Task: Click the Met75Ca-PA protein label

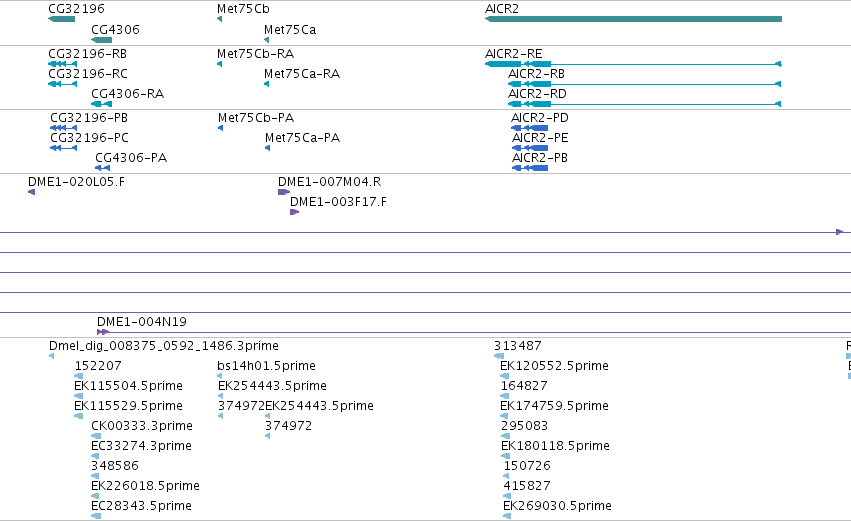Action: pos(302,138)
